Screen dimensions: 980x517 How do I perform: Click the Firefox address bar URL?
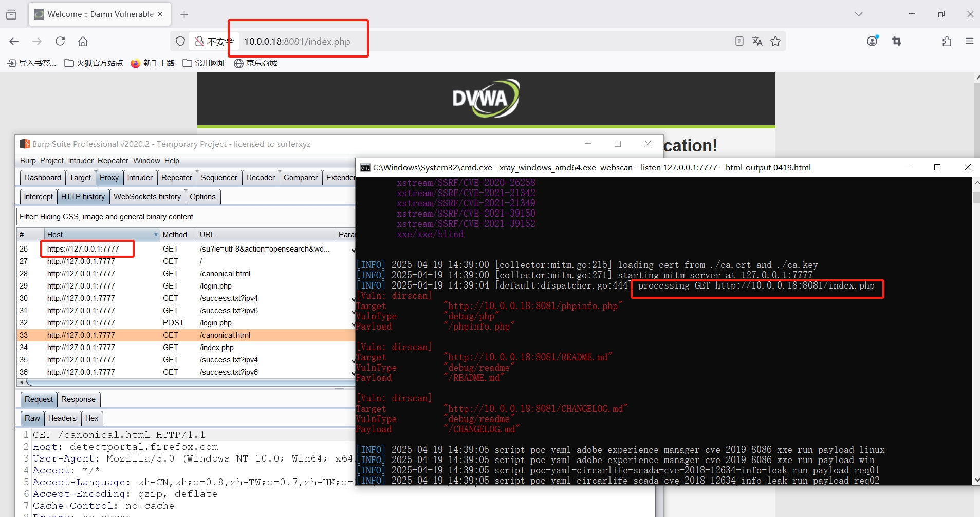coord(297,42)
